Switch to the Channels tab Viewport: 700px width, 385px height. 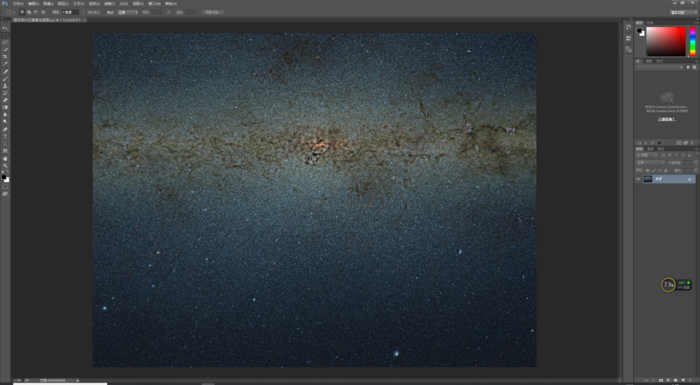click(650, 149)
